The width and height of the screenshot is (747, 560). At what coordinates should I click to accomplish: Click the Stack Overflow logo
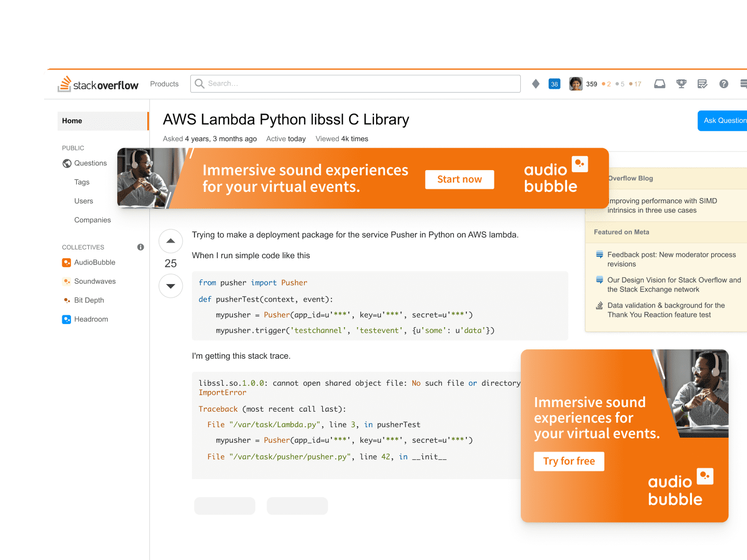click(x=98, y=84)
